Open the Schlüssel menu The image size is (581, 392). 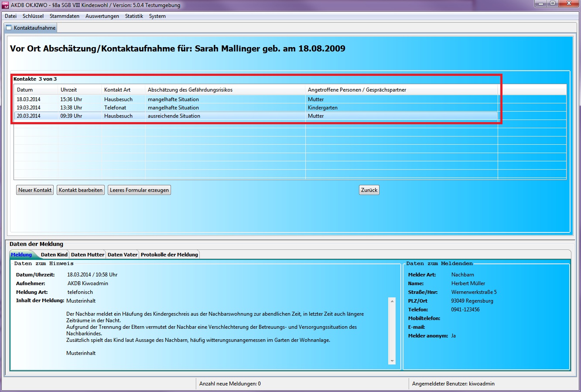33,16
